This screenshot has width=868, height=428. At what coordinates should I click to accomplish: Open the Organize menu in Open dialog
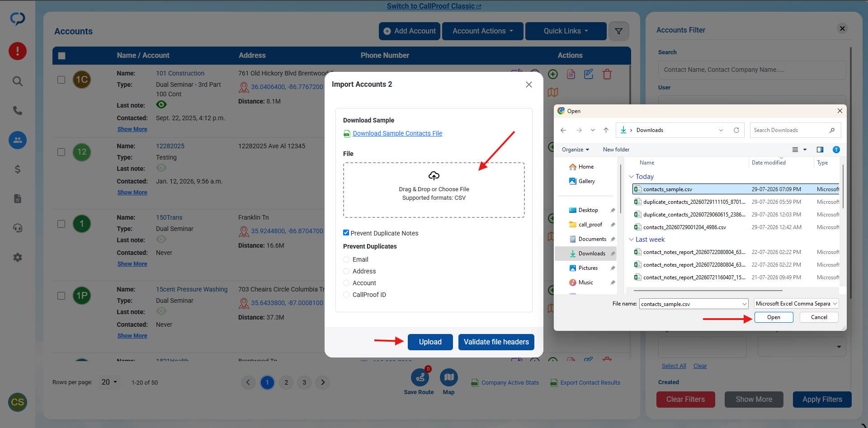click(576, 150)
